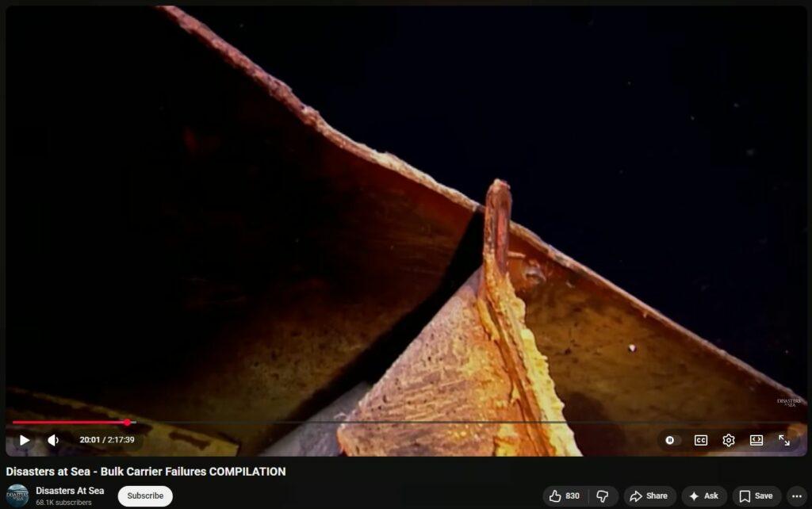This screenshot has width=812, height=509.
Task: Switch to theater mode view
Action: click(x=756, y=440)
